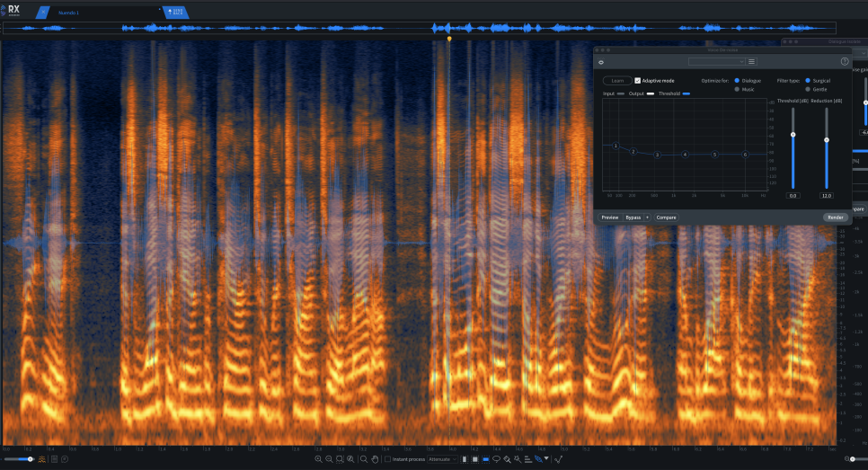Click the circular options icon bottom left
This screenshot has width=868, height=470.
pyautogui.click(x=65, y=459)
